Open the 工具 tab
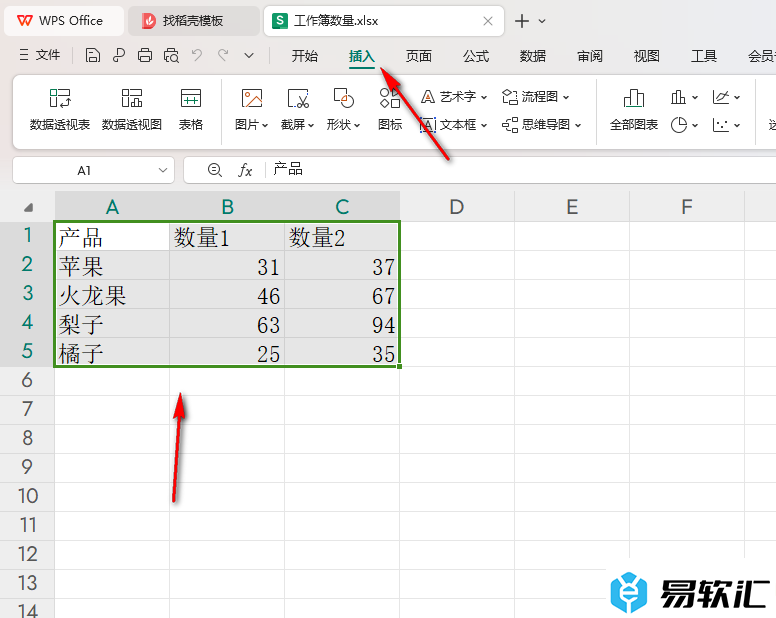The image size is (776, 618). coord(704,56)
